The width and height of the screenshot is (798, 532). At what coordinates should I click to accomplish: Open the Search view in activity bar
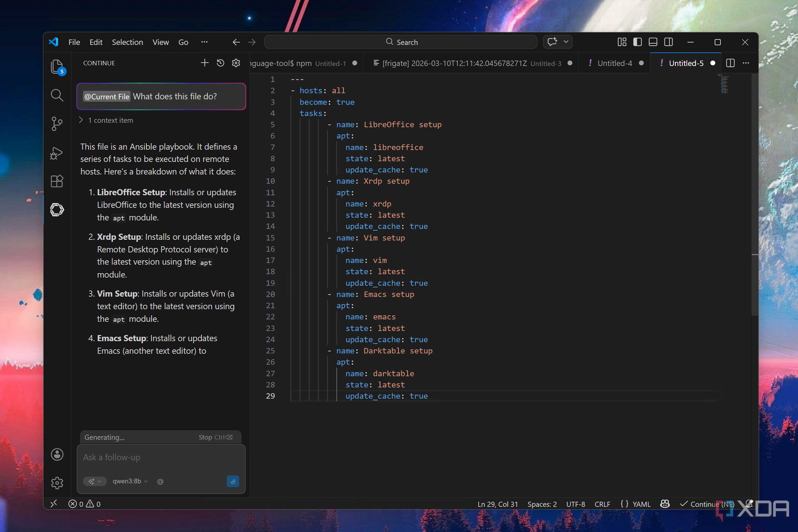click(57, 95)
